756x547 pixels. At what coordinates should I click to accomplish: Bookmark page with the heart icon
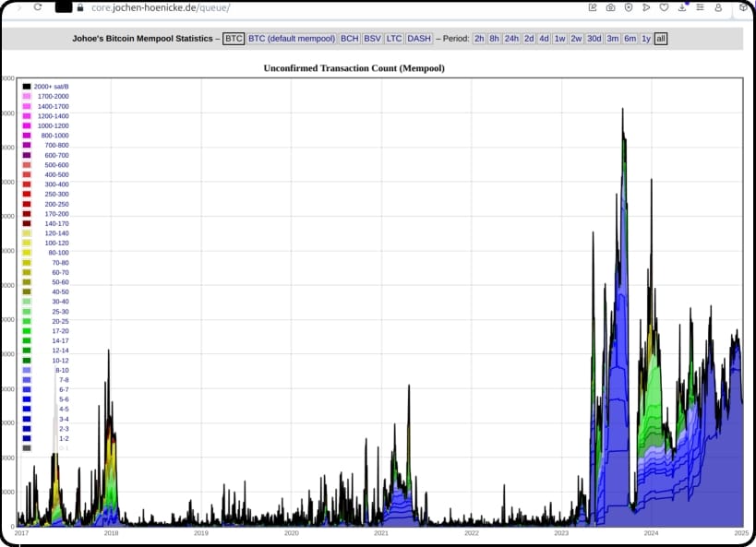pos(664,7)
